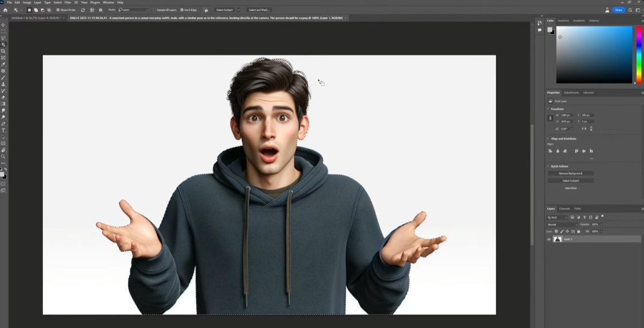Select the Zoom tool in toolbar
Viewport: 644px width, 328px height.
(3, 156)
